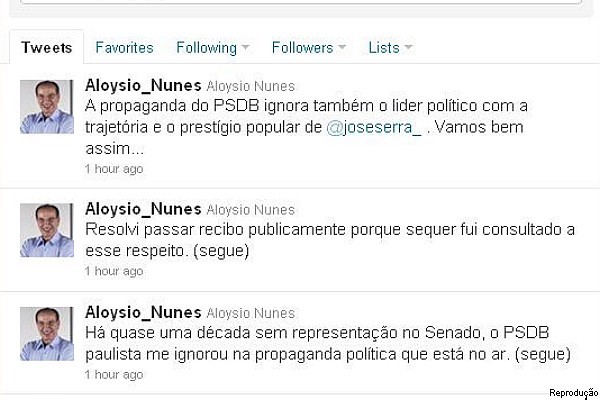Expand the Followers dropdown arrow
The width and height of the screenshot is (600, 400).
click(x=342, y=48)
